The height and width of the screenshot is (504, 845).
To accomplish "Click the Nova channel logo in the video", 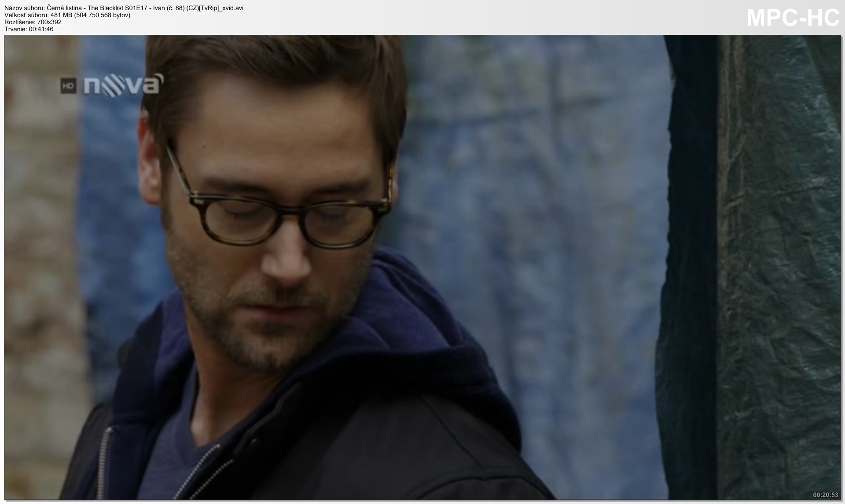I will click(x=123, y=85).
